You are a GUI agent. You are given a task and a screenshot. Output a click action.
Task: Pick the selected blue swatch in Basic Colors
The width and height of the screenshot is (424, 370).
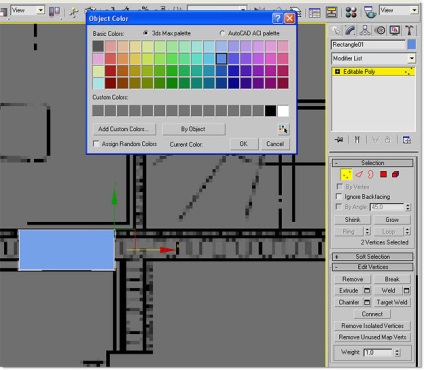pyautogui.click(x=221, y=59)
